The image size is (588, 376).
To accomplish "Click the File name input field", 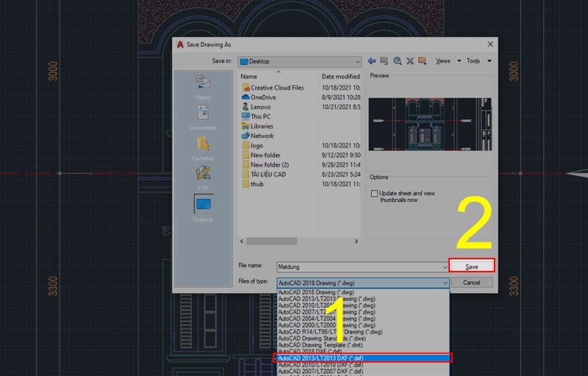I will [359, 267].
